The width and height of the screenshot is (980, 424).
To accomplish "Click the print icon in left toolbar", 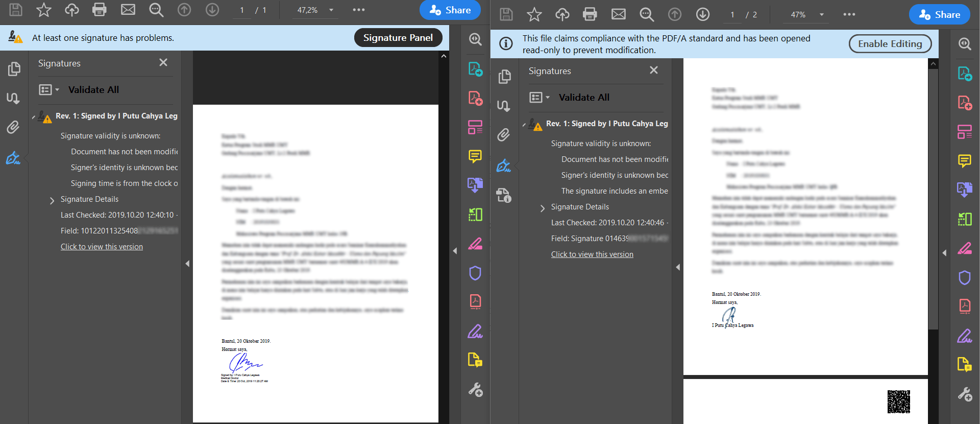I will coord(100,10).
